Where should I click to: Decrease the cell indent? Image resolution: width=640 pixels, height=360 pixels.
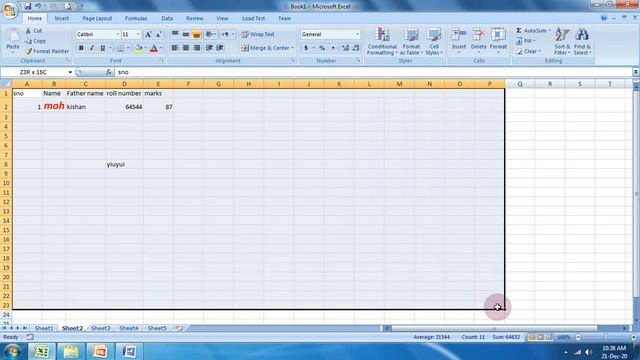(x=209, y=48)
